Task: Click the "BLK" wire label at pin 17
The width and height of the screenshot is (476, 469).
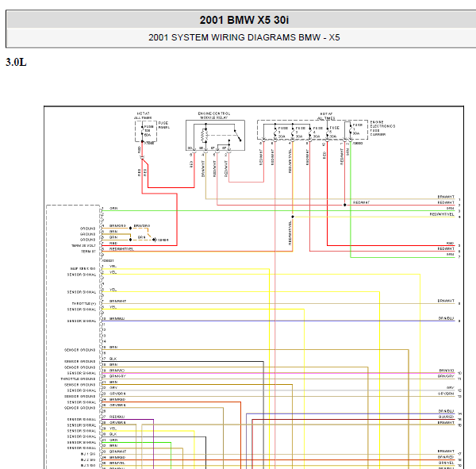Action: tap(113, 359)
